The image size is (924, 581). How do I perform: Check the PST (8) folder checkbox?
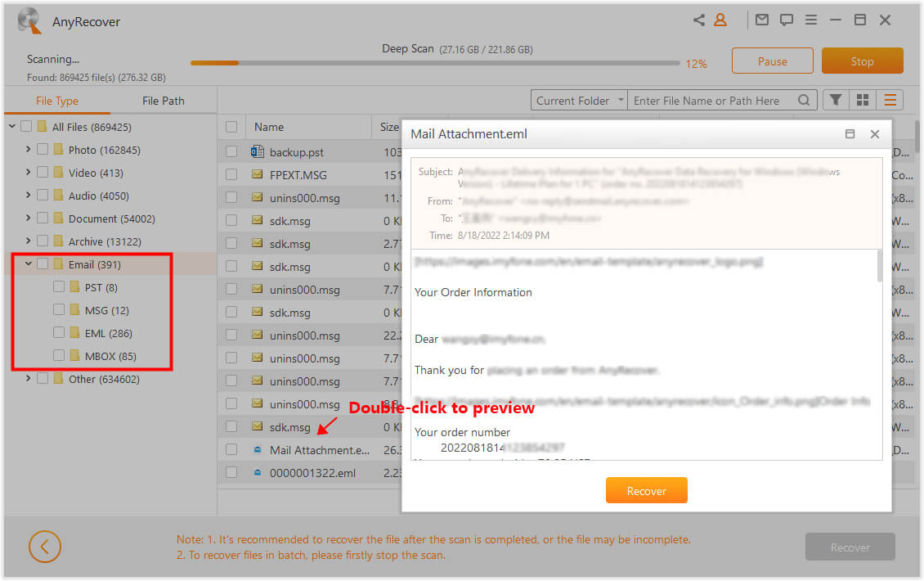click(x=59, y=287)
